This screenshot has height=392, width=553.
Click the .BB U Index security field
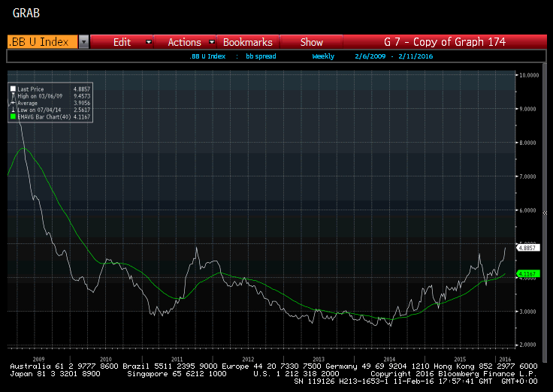click(42, 43)
